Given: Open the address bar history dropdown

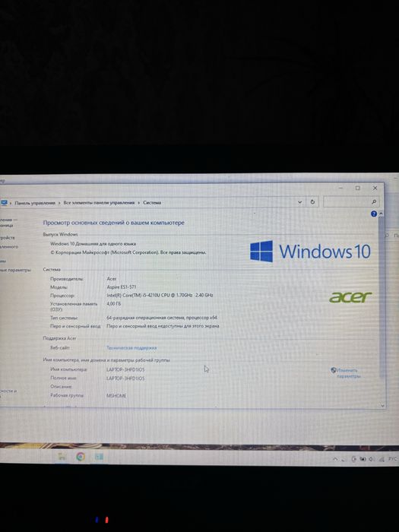Looking at the screenshot, I should [x=299, y=202].
